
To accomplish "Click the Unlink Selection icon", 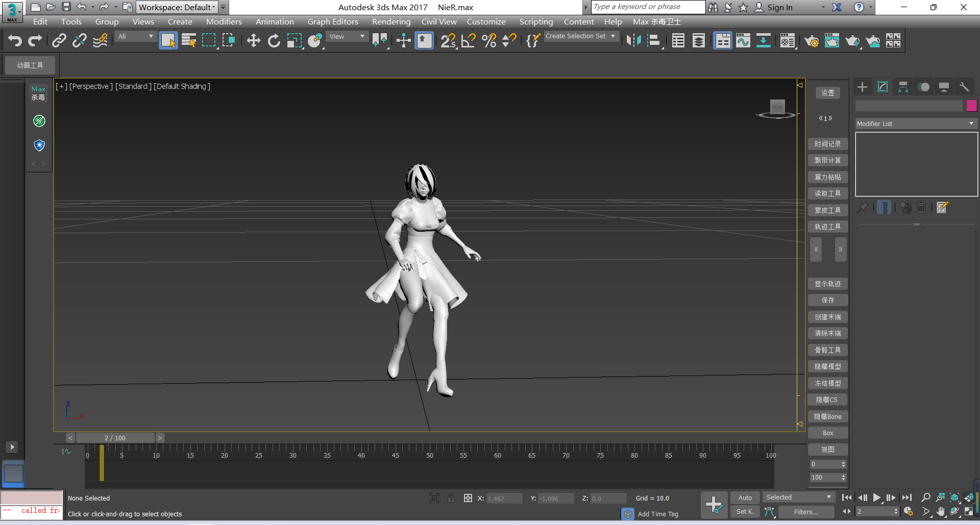I will (80, 40).
